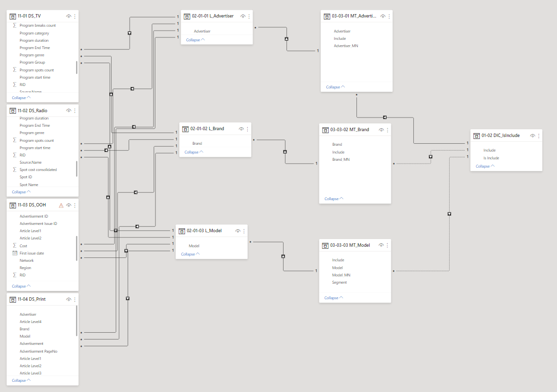
Task: Open more options for 03-03-02 MT_Brand
Action: point(388,130)
